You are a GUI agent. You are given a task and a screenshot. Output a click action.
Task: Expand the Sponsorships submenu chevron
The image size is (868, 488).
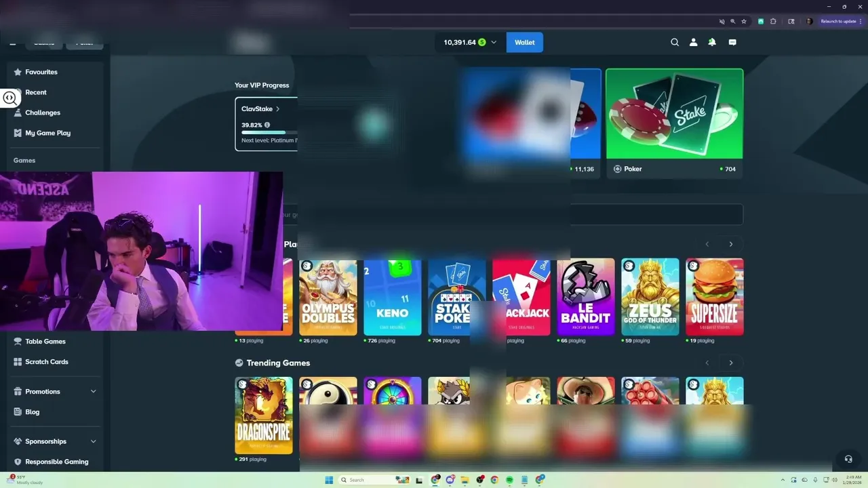pos(94,441)
